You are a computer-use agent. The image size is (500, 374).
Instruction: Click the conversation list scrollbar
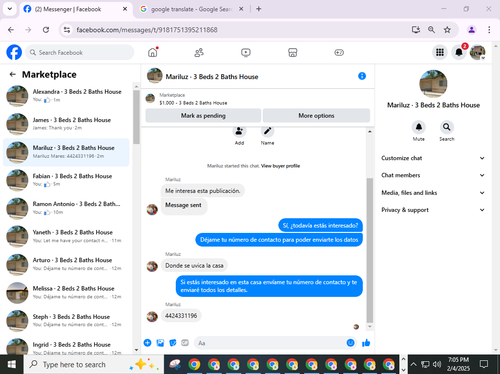[x=136, y=117]
